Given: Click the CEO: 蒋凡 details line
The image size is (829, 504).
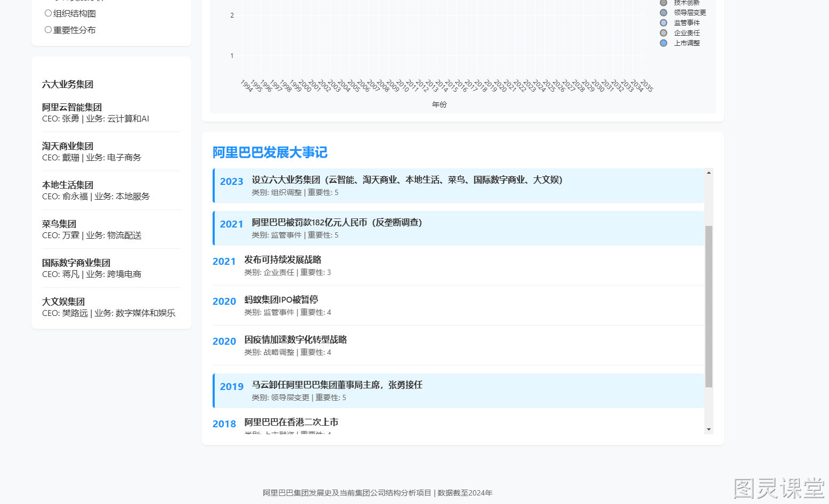Looking at the screenshot, I should (92, 274).
